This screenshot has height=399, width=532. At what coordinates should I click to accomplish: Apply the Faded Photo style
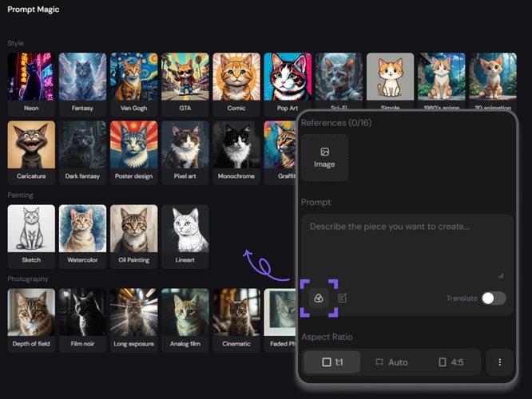click(280, 320)
